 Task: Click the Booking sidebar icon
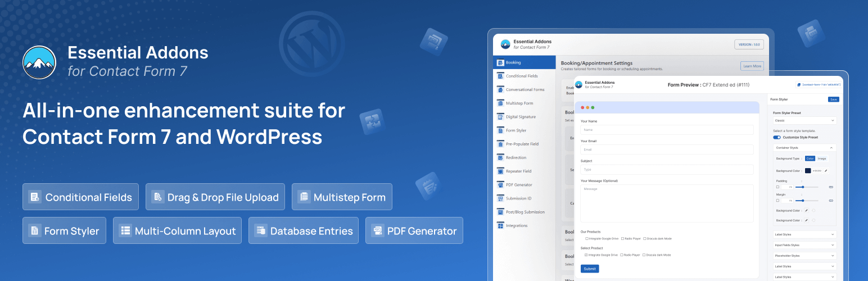coord(500,62)
